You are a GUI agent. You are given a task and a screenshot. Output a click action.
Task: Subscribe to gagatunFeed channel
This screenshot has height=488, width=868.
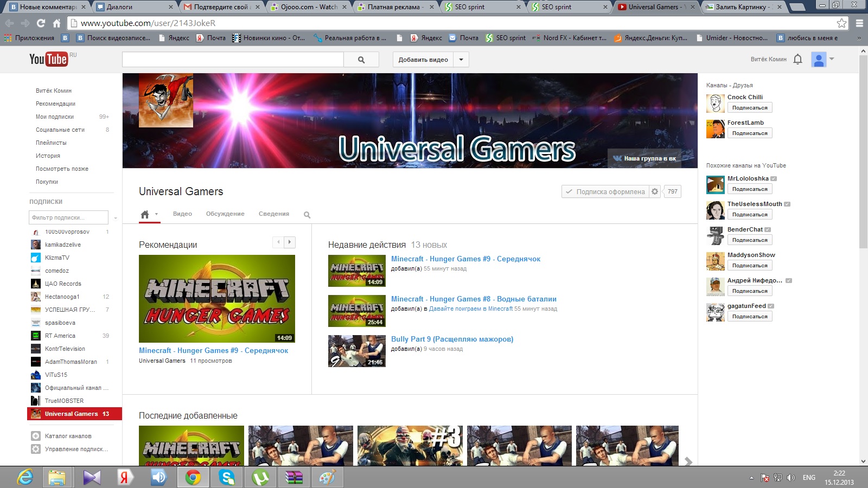(x=750, y=317)
